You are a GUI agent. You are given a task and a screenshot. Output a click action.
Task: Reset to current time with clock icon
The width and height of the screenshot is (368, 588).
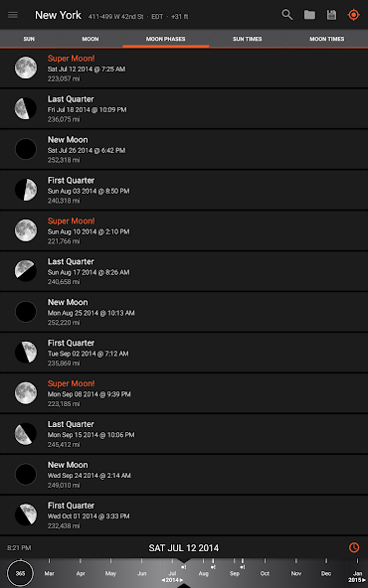(354, 547)
